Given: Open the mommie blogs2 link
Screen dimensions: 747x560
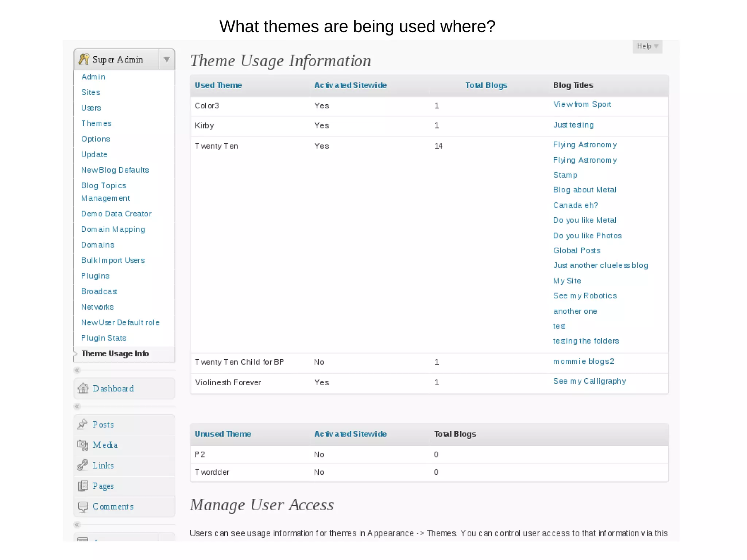Looking at the screenshot, I should point(584,362).
